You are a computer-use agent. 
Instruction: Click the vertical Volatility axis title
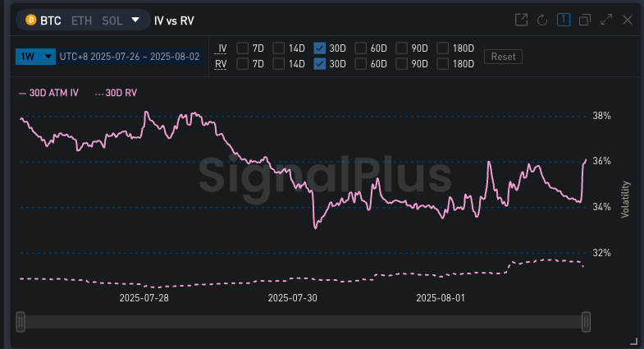[x=625, y=200]
